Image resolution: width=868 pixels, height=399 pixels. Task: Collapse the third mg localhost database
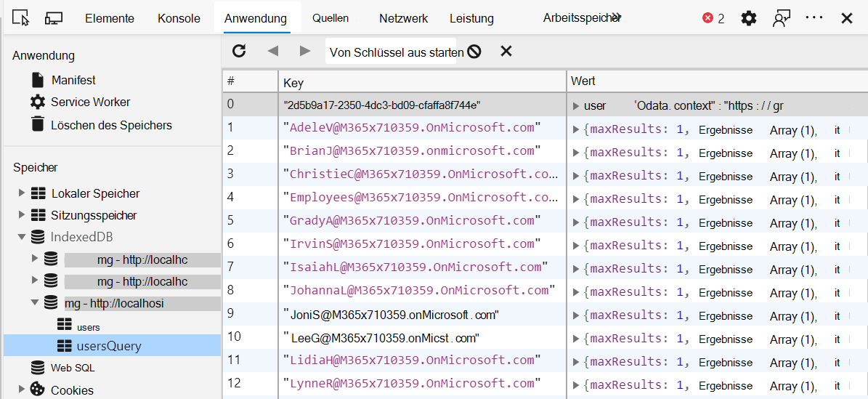tap(36, 302)
